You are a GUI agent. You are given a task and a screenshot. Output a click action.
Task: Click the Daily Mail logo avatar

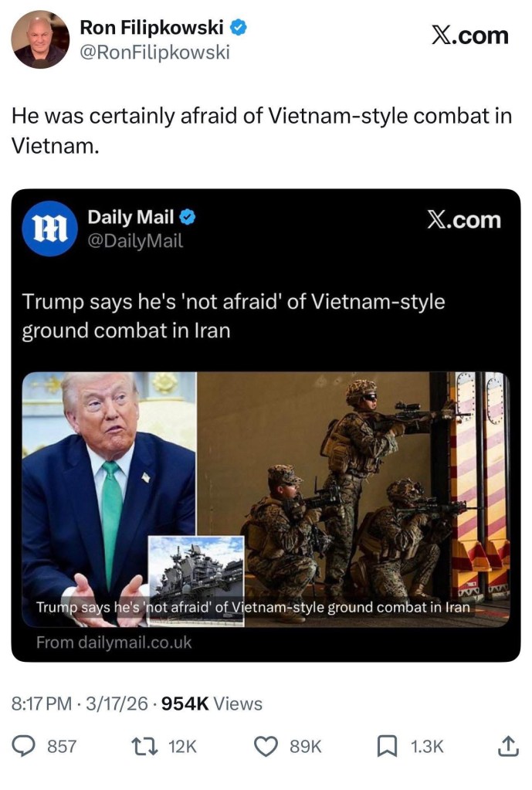(x=49, y=229)
